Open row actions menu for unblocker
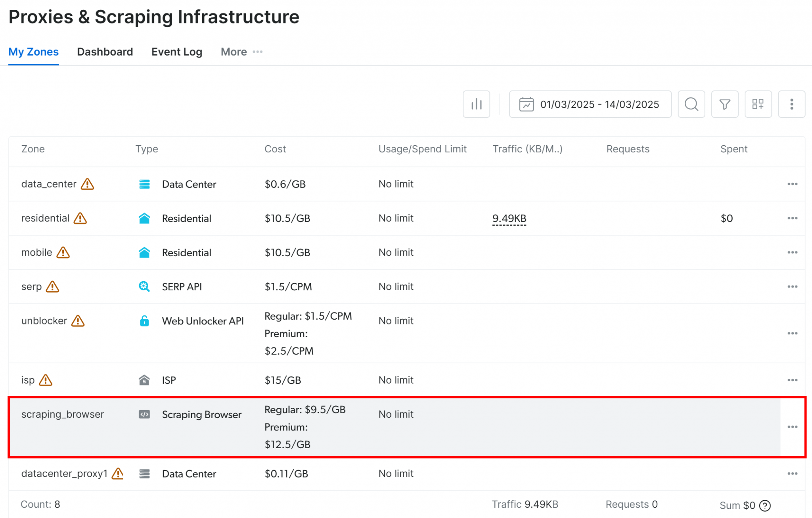812x518 pixels. coord(792,334)
